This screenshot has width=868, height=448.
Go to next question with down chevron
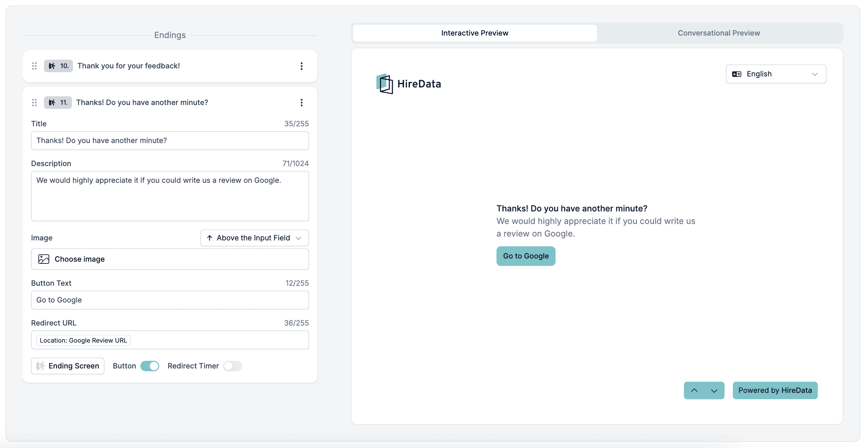click(x=714, y=390)
